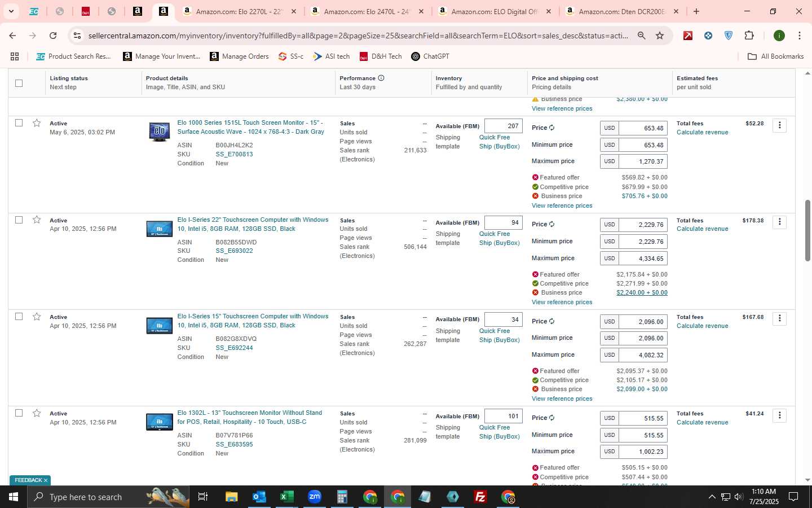
Task: Refresh price icon for I-Series 22"
Action: (552, 224)
